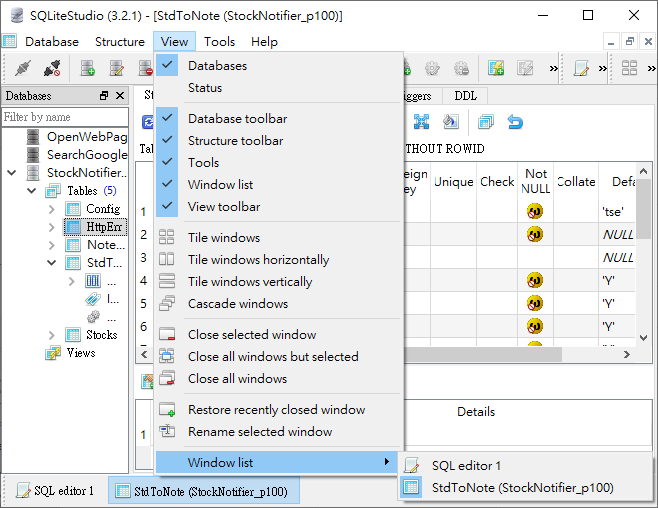This screenshot has height=508, width=658.
Task: Collapse the Tables node
Action: coord(31,190)
